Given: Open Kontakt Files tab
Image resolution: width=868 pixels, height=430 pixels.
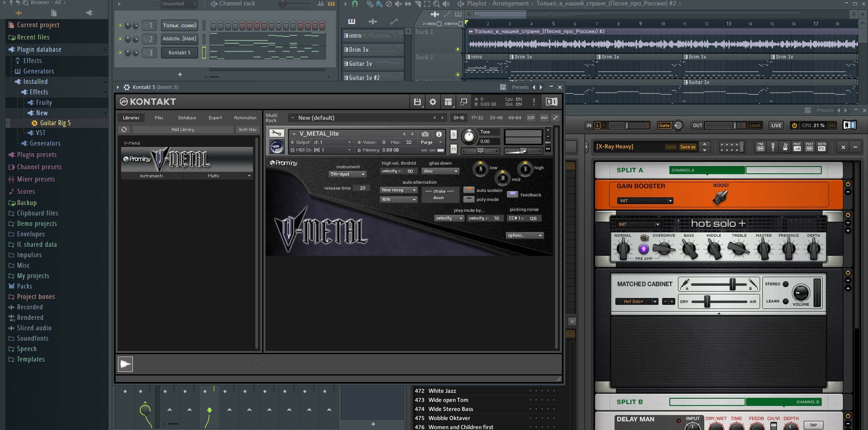Looking at the screenshot, I should click(159, 118).
